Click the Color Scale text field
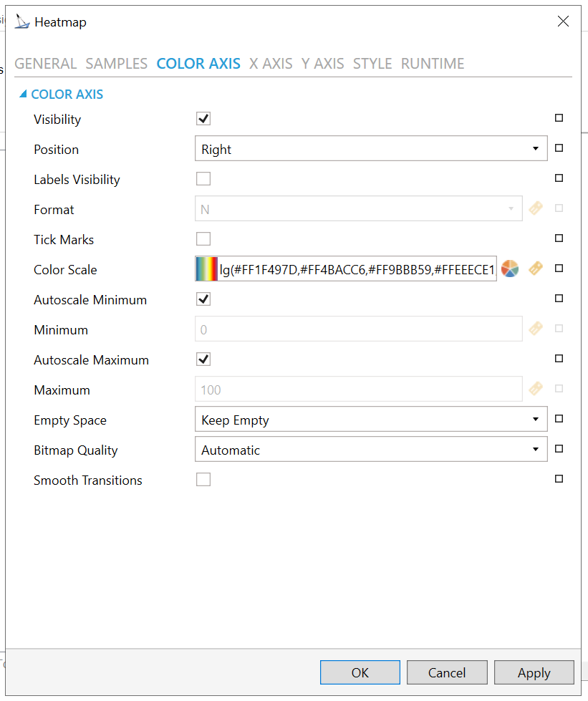588x701 pixels. tap(357, 269)
